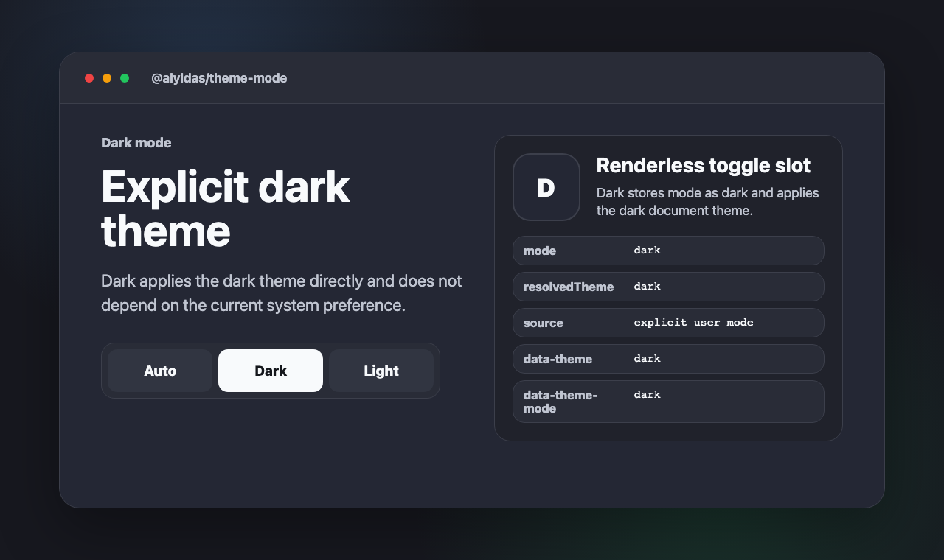Click the 'resolvedTheme' row label
944x560 pixels.
(569, 287)
